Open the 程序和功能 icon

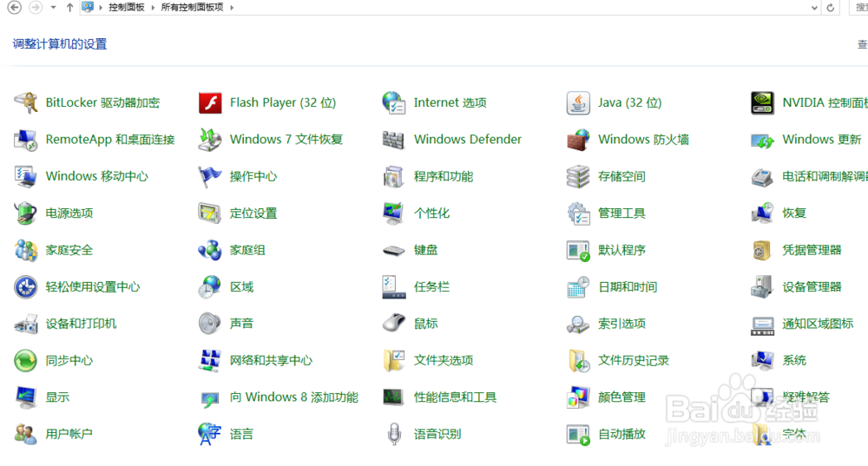(393, 176)
